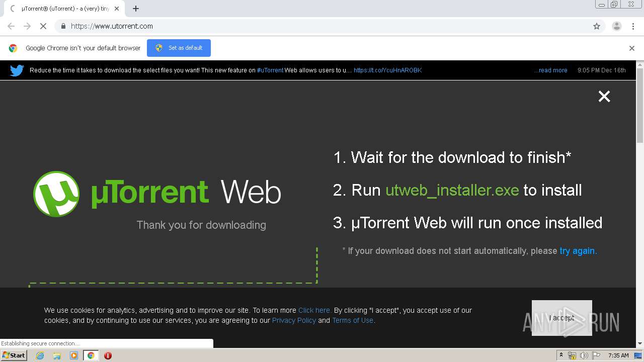The height and width of the screenshot is (362, 644).
Task: Open the Terms of Use link
Action: pyautogui.click(x=353, y=320)
